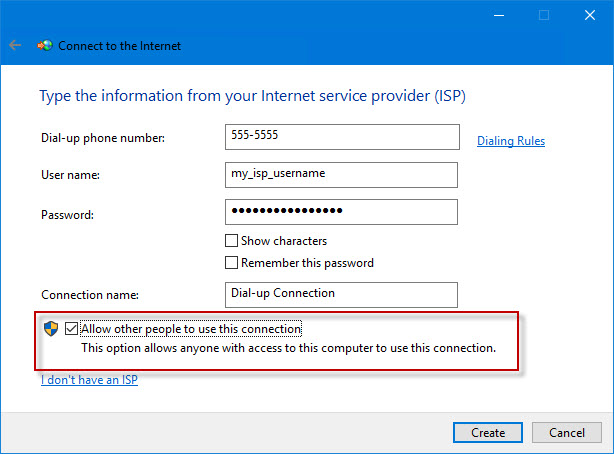Follow the I don't have an ISP link

(89, 381)
